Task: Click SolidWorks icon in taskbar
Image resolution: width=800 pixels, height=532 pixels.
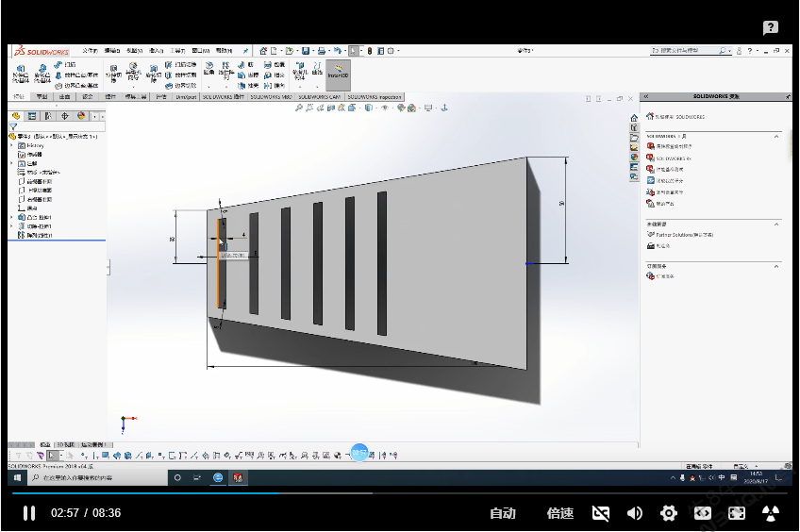Action: pos(238,478)
